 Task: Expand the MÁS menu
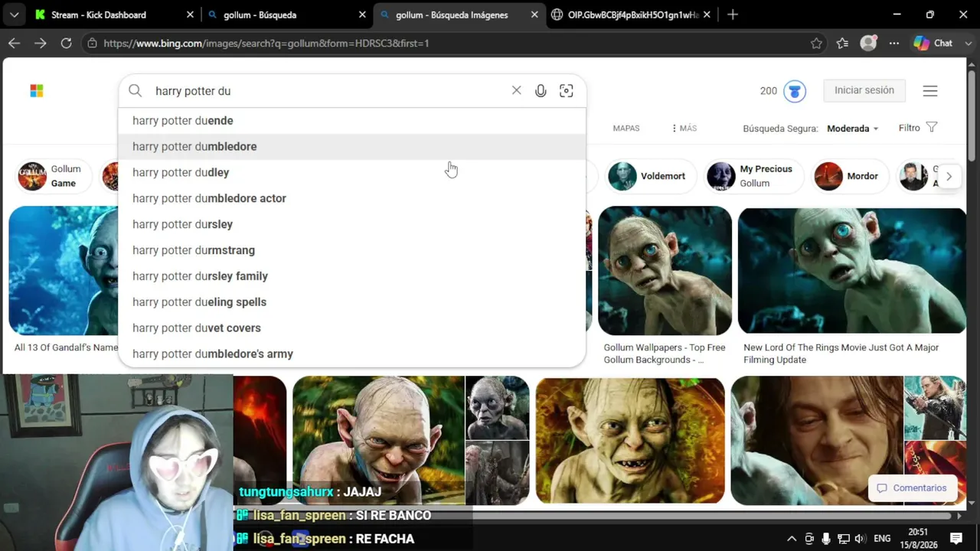(684, 129)
